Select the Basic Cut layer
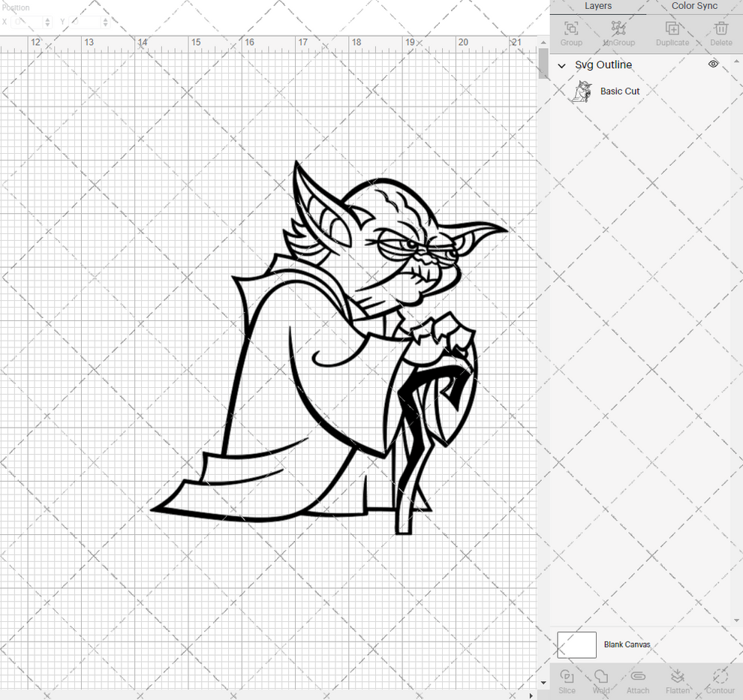 coord(619,91)
